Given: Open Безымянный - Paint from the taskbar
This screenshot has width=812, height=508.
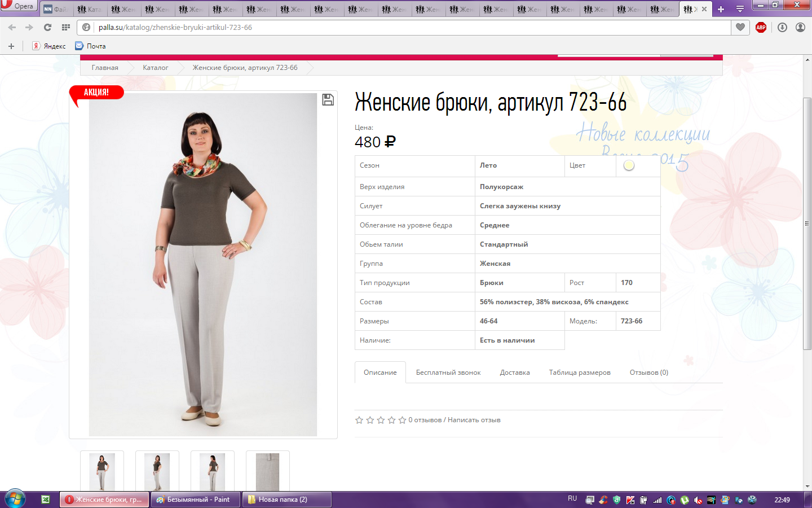Looking at the screenshot, I should point(195,500).
